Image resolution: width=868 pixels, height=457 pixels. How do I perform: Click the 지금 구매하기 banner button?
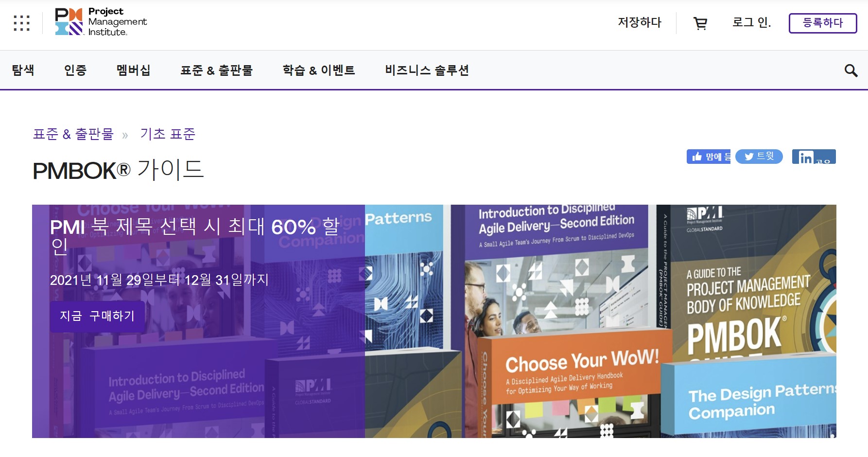click(97, 316)
